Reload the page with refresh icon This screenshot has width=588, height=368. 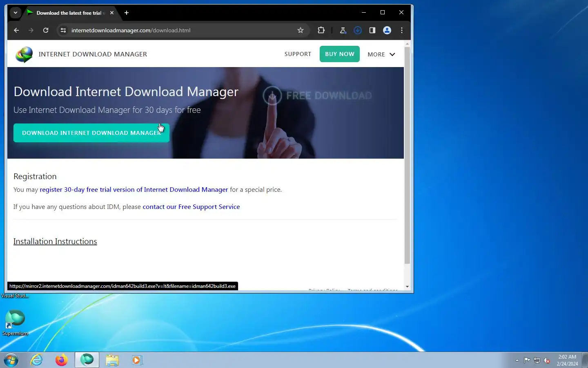46,30
